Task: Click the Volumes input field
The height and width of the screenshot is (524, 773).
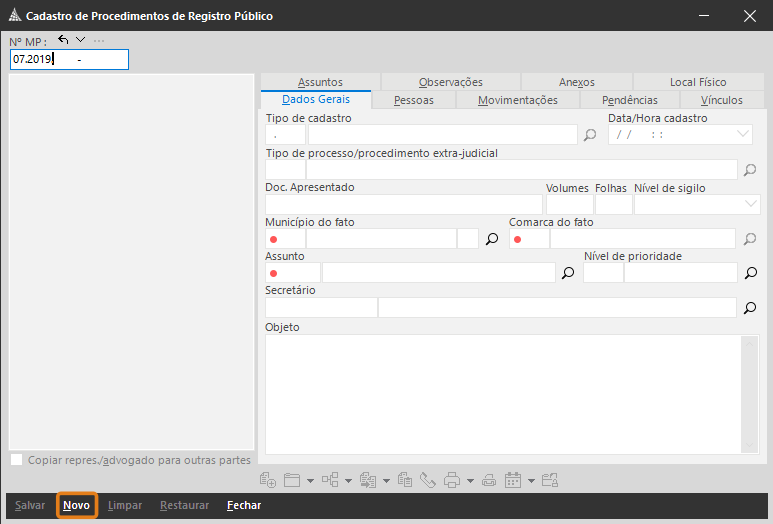Action: tap(569, 204)
